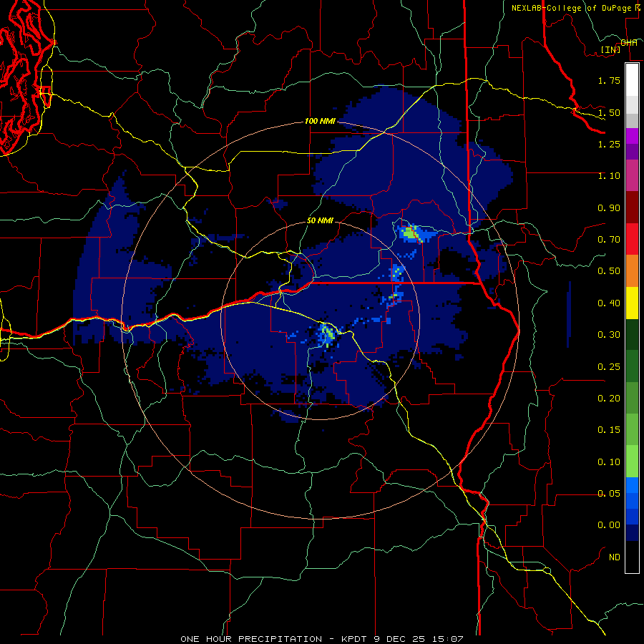
Task: Click the 0.10 legend value
Action: pyautogui.click(x=609, y=462)
